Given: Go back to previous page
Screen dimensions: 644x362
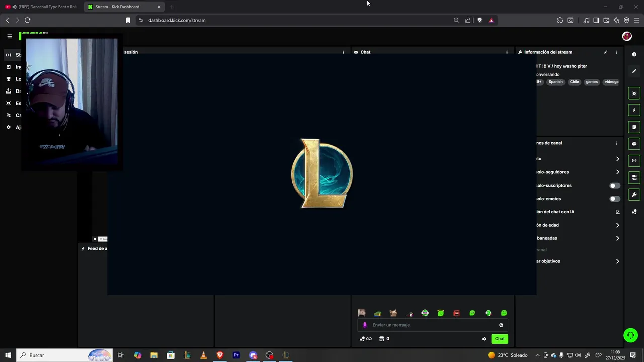Looking at the screenshot, I should click(7, 20).
